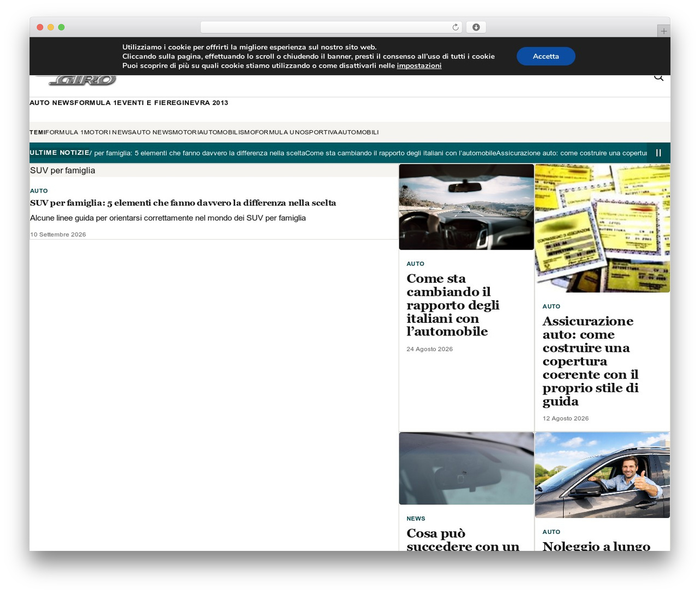Click AUTO label above 'Noleggio a lungo' title
This screenshot has height=593, width=700.
point(551,532)
